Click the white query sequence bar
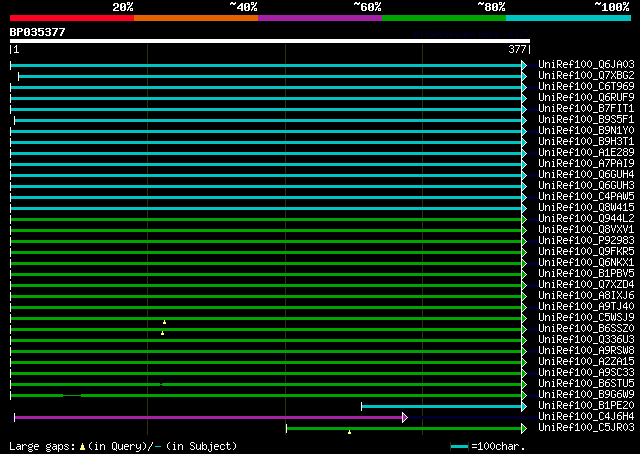The height and width of the screenshot is (454, 640). pos(270,41)
